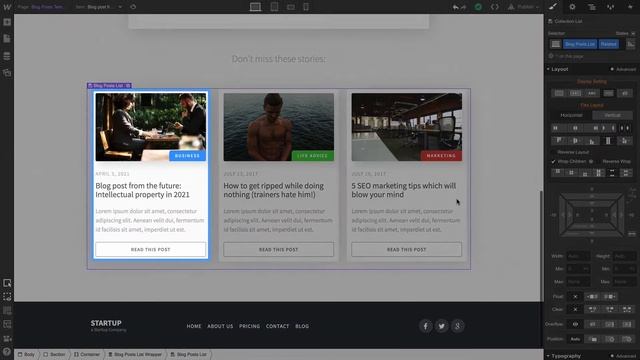
Task: Click READ THIS POST under get ripped post
Action: pyautogui.click(x=278, y=249)
